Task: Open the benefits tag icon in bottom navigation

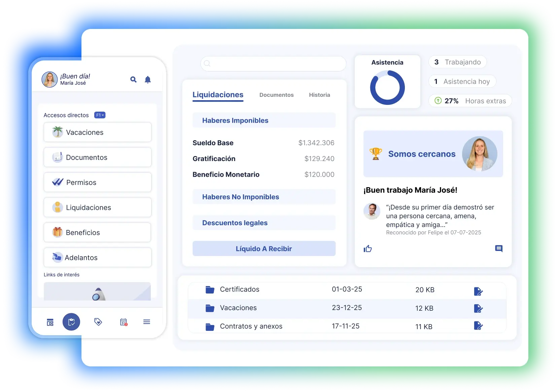Action: coord(98,322)
